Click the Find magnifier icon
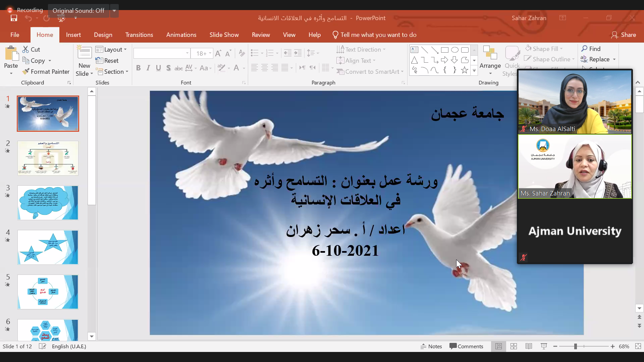 584,49
